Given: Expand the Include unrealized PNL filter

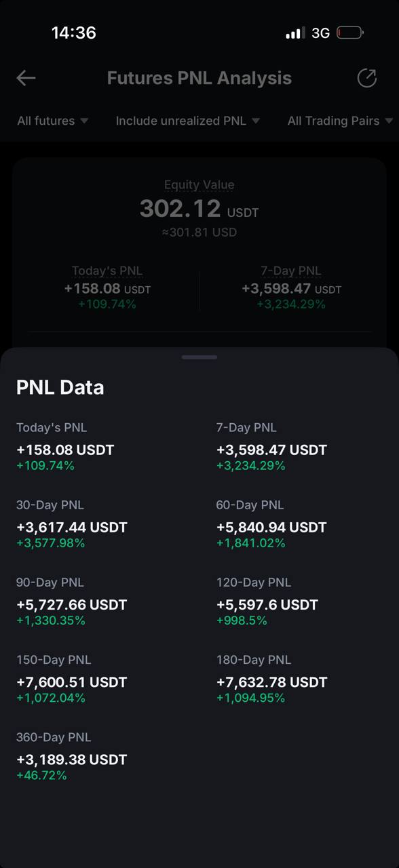Looking at the screenshot, I should point(188,121).
